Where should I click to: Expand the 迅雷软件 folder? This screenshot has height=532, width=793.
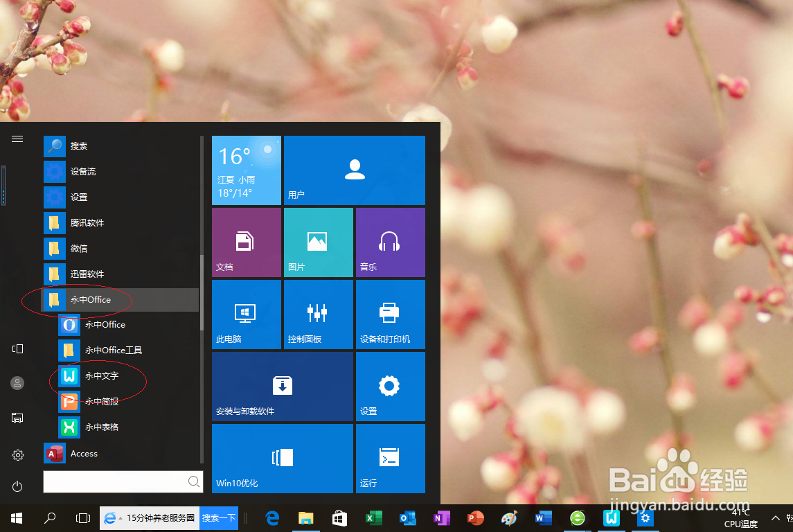(121, 274)
